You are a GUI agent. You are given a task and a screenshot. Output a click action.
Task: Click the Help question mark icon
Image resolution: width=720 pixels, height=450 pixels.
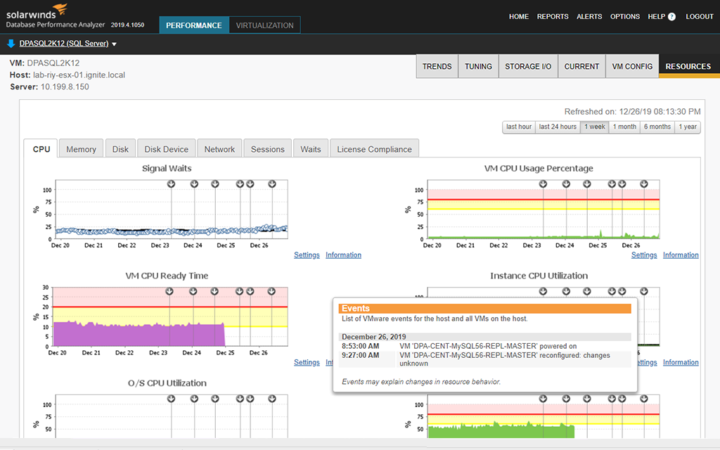click(x=672, y=17)
